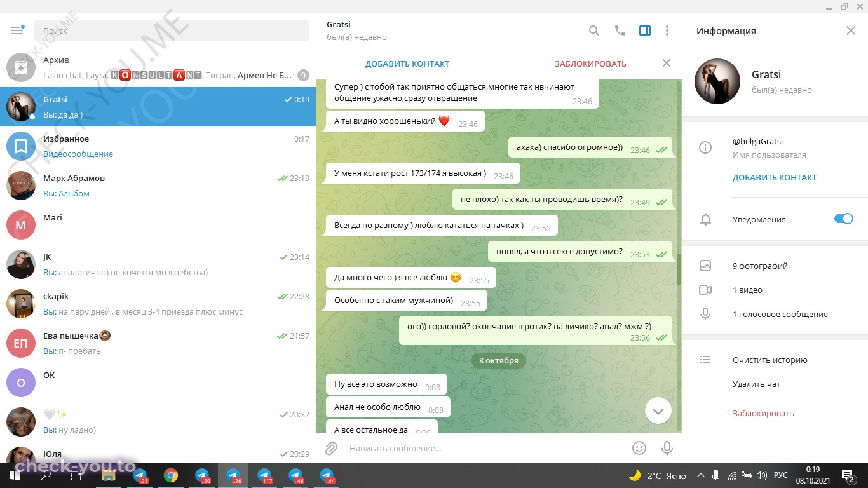Click the chat messages scrollbar
Image resolution: width=868 pixels, height=488 pixels.
679,269
